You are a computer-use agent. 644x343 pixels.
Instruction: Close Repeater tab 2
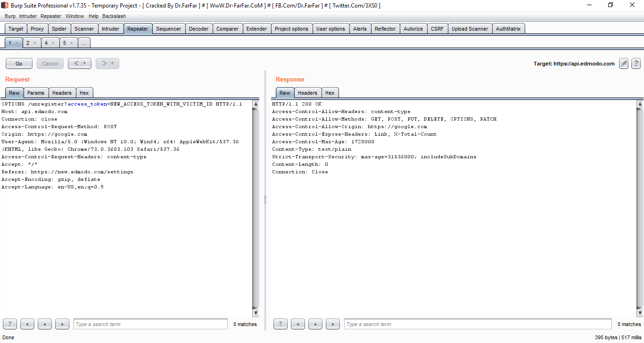pyautogui.click(x=34, y=43)
